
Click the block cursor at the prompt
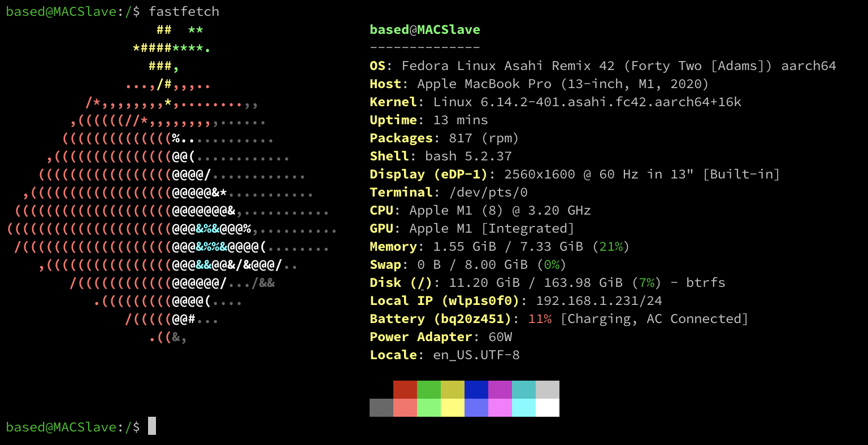click(151, 426)
